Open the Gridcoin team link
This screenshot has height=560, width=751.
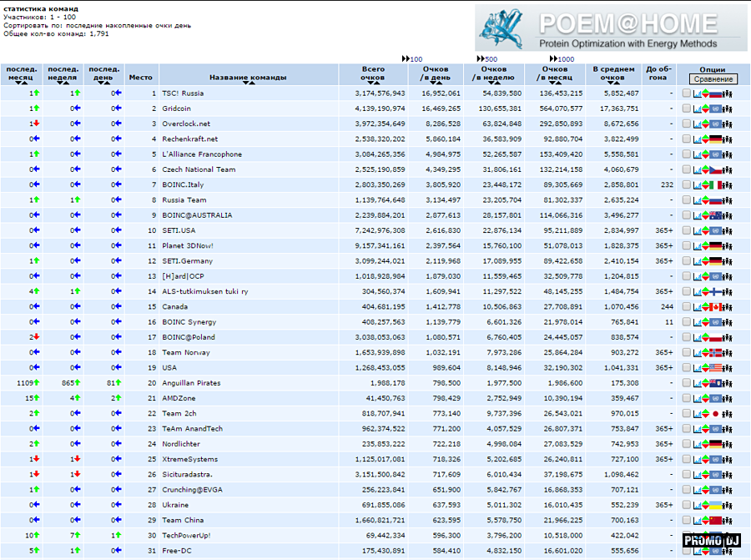point(177,108)
